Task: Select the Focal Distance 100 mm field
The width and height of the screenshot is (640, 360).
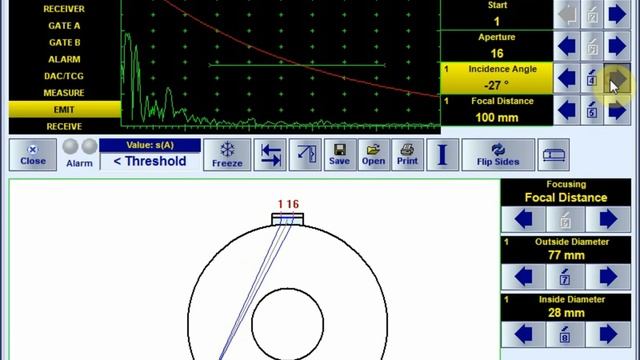Action: tap(496, 110)
